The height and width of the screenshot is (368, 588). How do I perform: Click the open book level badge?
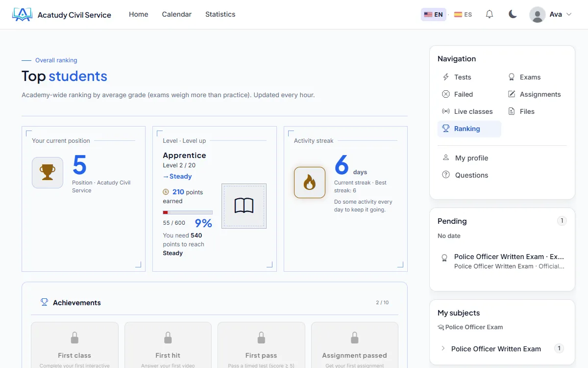click(x=244, y=206)
